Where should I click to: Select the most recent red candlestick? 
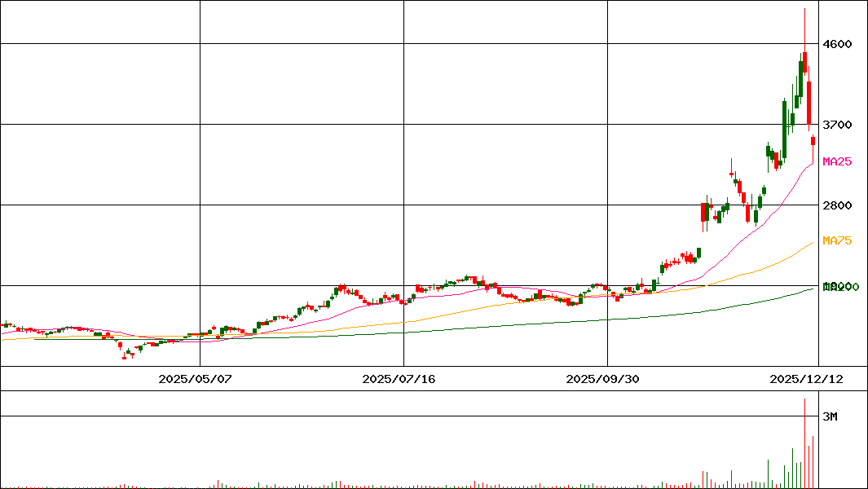[813, 141]
